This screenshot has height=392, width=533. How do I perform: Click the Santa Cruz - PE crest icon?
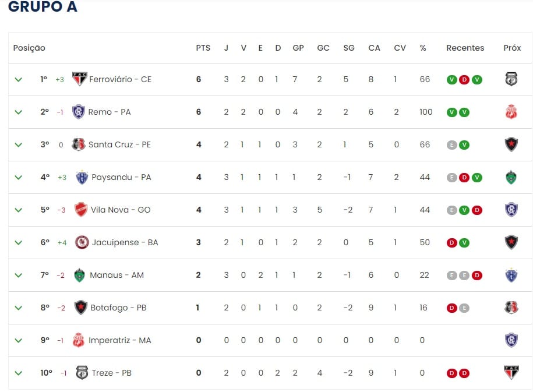[x=79, y=144]
